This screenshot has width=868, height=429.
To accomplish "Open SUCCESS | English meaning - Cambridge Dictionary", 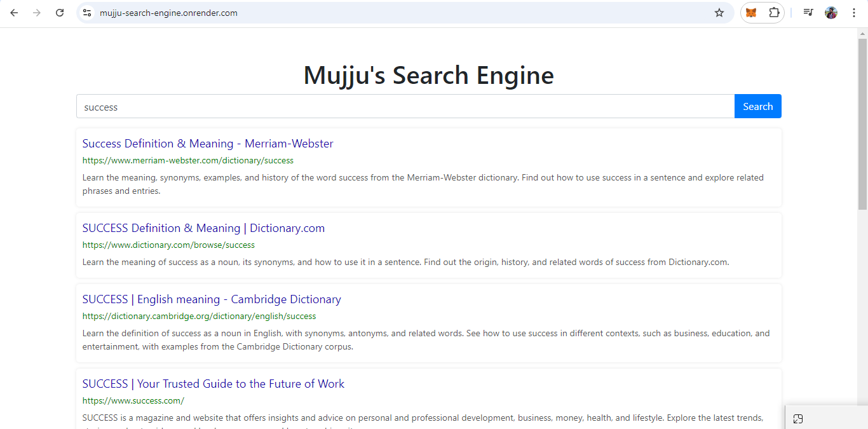I will [x=212, y=299].
